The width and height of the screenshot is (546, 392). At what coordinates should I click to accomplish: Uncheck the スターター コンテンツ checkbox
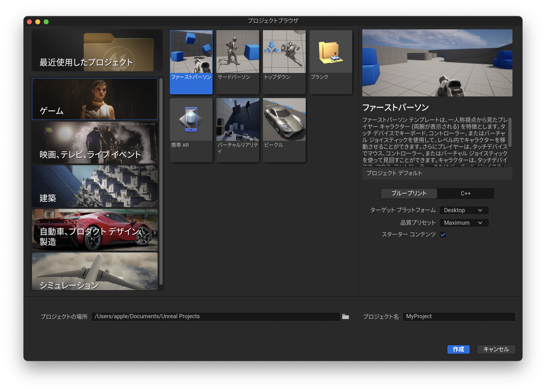(443, 235)
